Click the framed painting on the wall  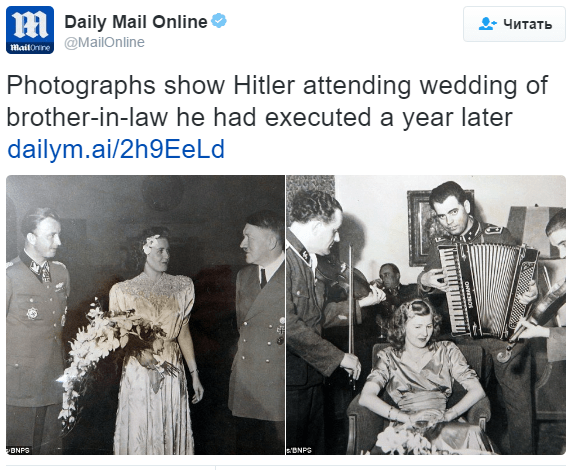coord(421,227)
